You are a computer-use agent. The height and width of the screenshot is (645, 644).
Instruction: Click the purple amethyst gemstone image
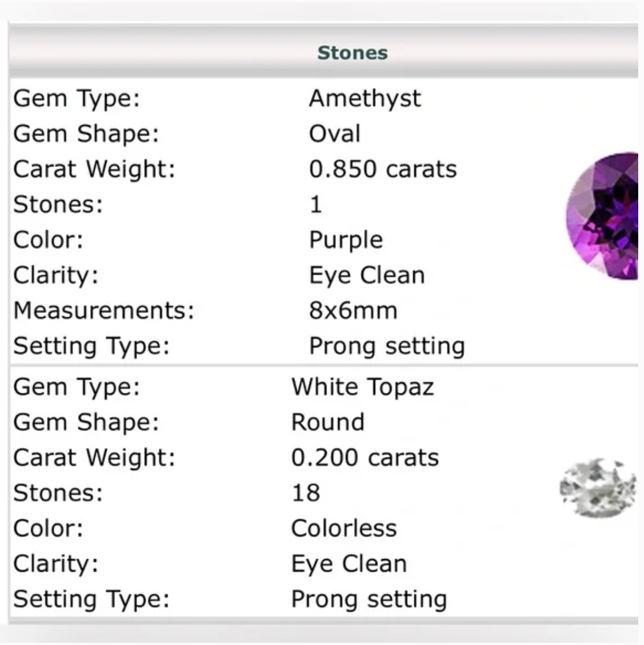point(603,216)
